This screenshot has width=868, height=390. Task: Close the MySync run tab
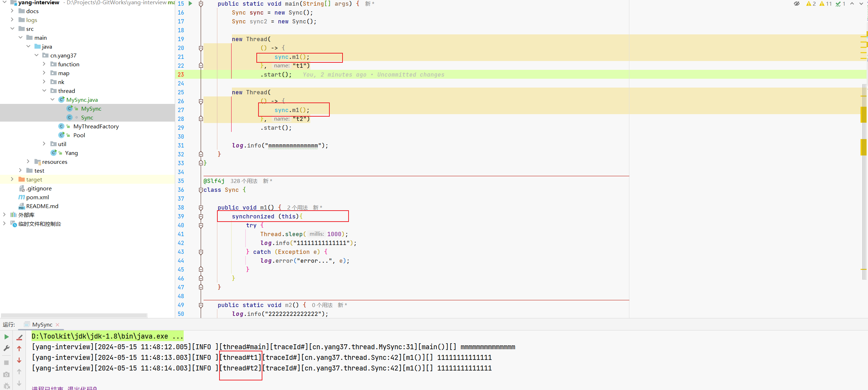coord(57,324)
